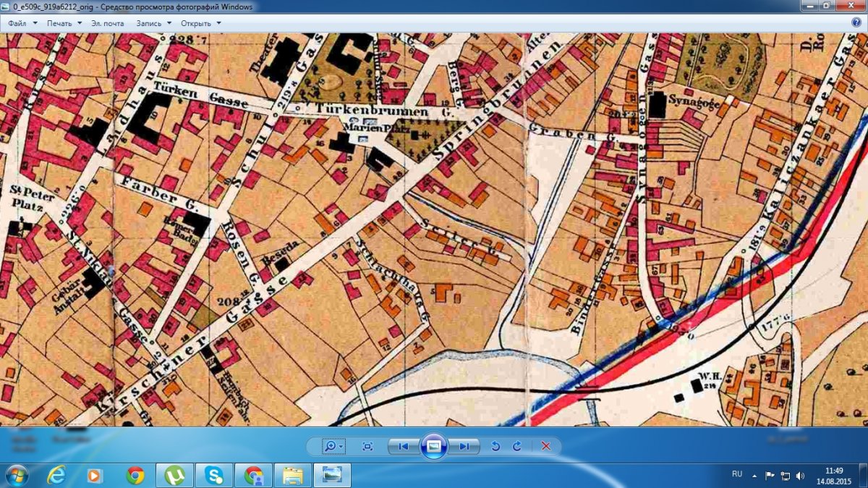Screen dimensions: 868x488
Task: Expand the Печать dropdown menu
Action: [x=64, y=23]
